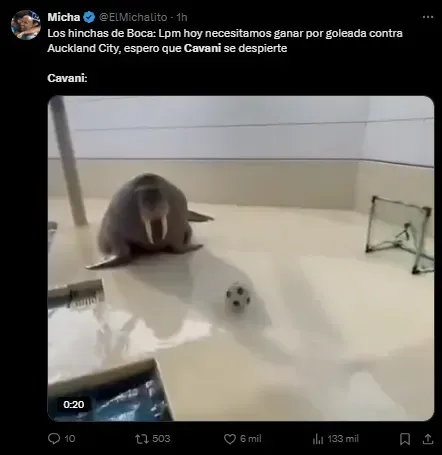View the 10 replies count
Image resolution: width=442 pixels, height=455 pixels.
pyautogui.click(x=70, y=439)
